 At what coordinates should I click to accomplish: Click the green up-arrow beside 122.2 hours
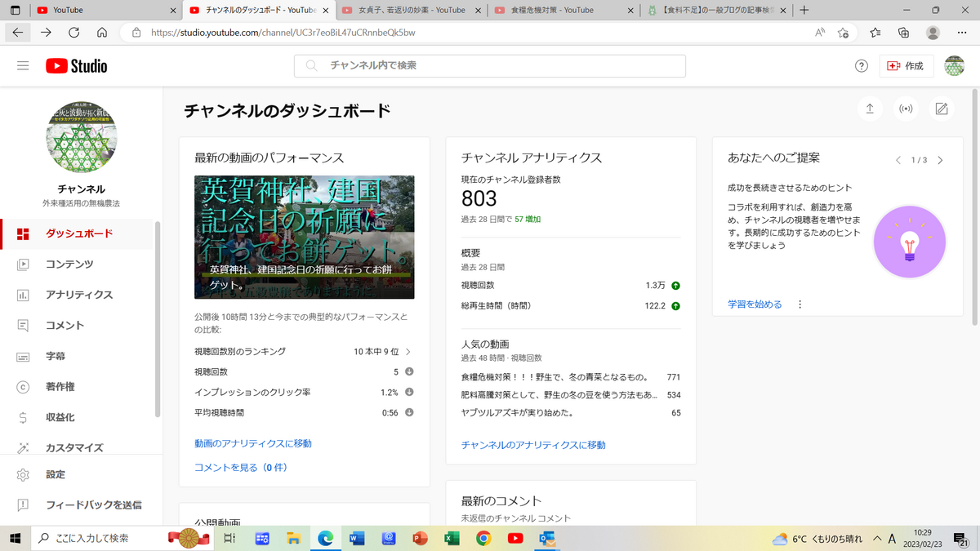click(x=675, y=306)
